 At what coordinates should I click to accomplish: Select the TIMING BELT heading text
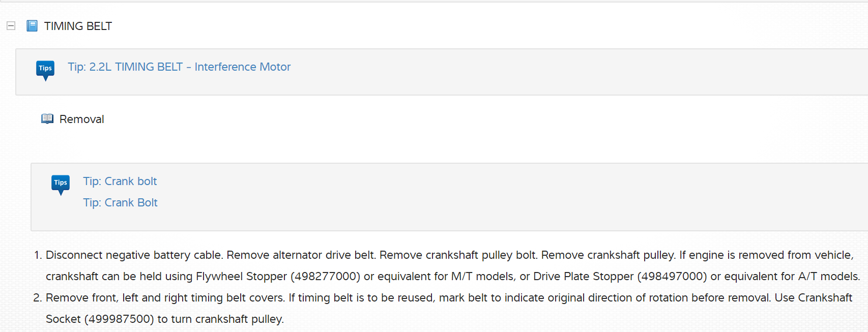[78, 26]
